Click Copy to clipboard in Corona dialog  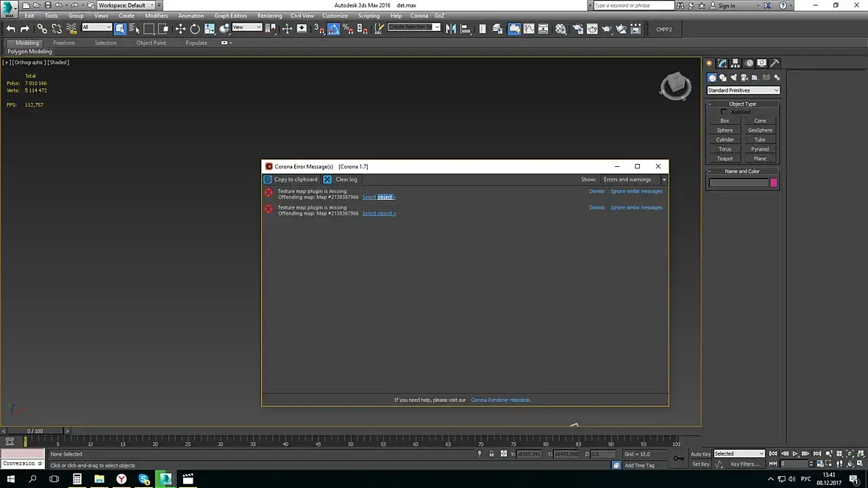291,179
